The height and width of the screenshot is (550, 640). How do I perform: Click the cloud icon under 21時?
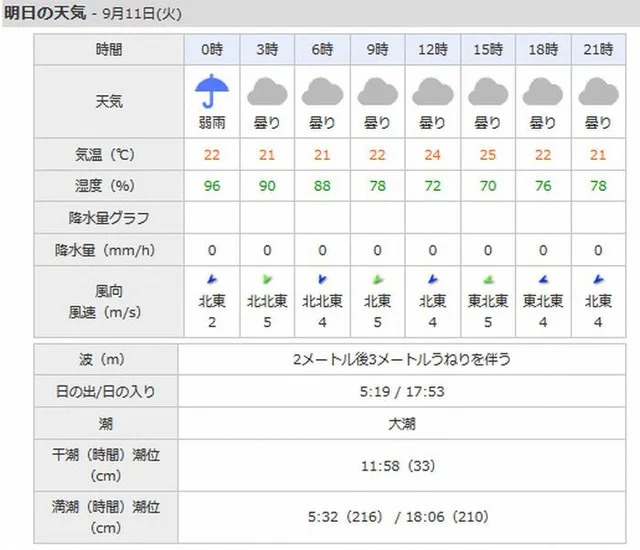pyautogui.click(x=598, y=91)
